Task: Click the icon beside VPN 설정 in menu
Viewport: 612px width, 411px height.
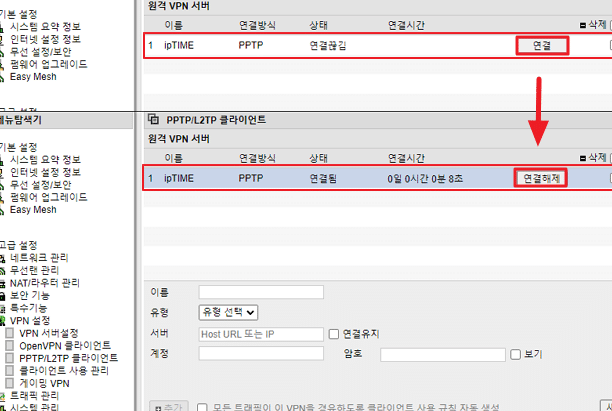Action: [x=2, y=321]
